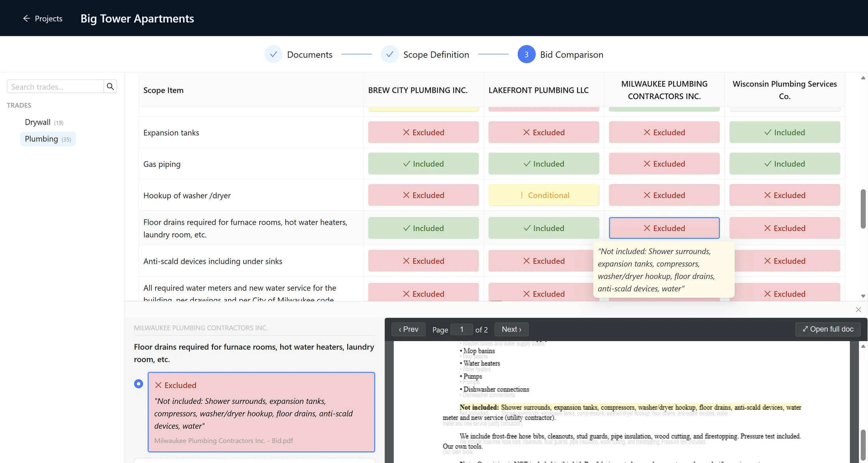Edit the page number field
The width and height of the screenshot is (868, 463).
pos(462,329)
